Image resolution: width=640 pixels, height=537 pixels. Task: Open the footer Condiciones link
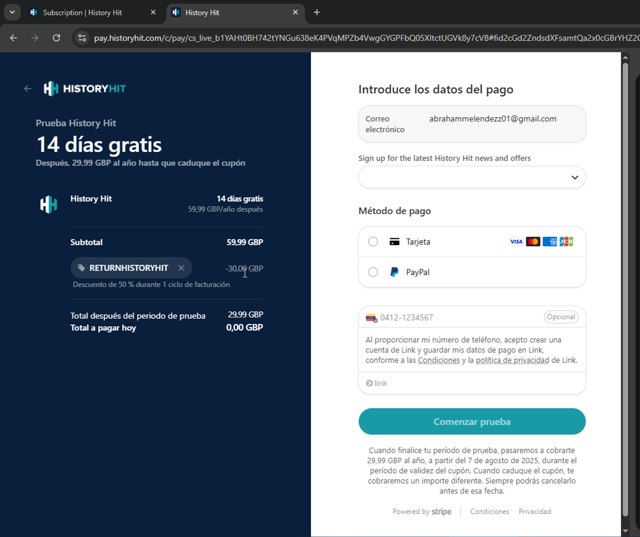pyautogui.click(x=489, y=512)
